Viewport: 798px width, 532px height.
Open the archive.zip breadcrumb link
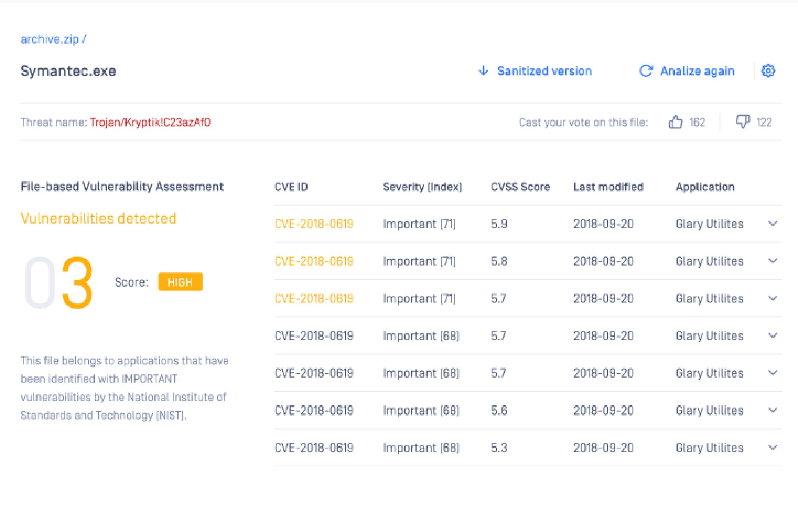[50, 39]
